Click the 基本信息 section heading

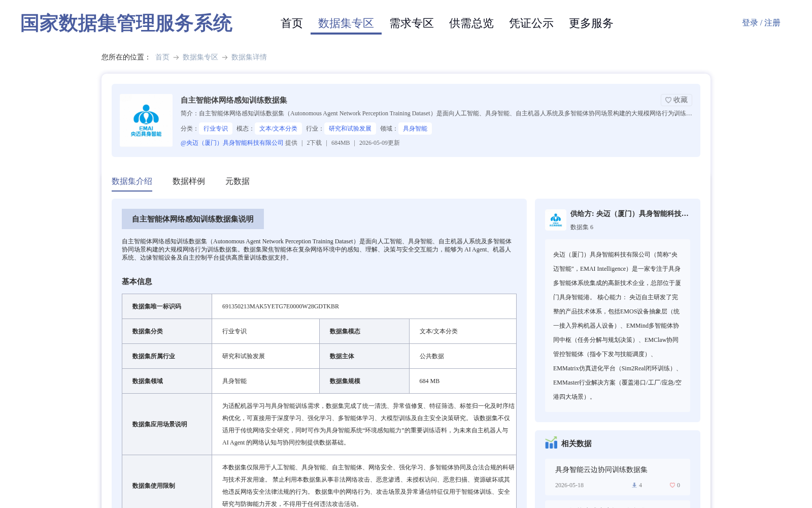point(137,281)
